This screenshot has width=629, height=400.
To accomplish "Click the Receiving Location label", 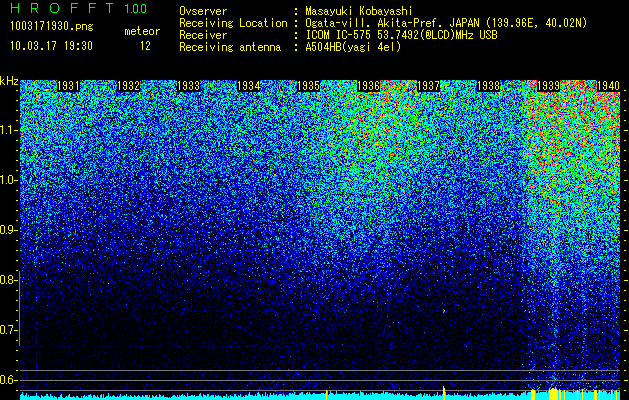I will 233,23.
